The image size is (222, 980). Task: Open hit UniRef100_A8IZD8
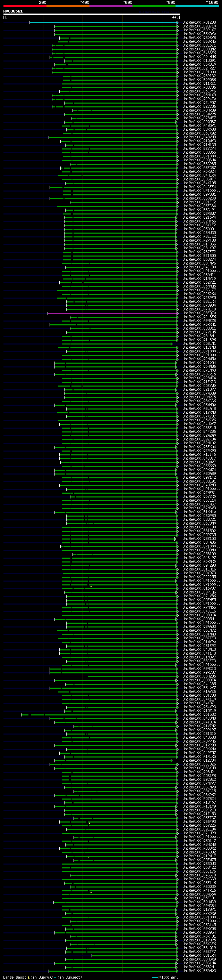coord(199,23)
